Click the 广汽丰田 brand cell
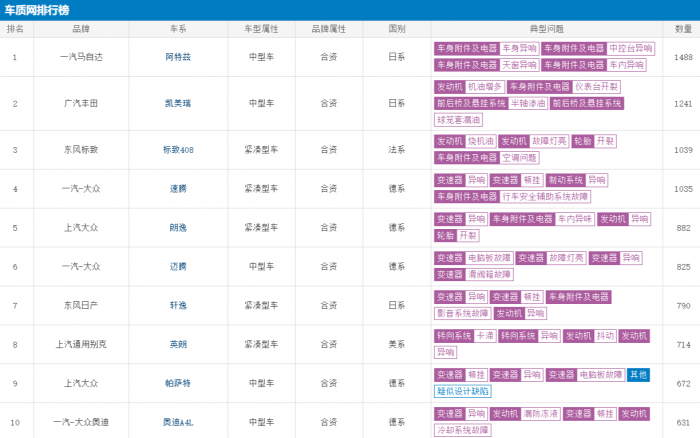 [x=81, y=104]
